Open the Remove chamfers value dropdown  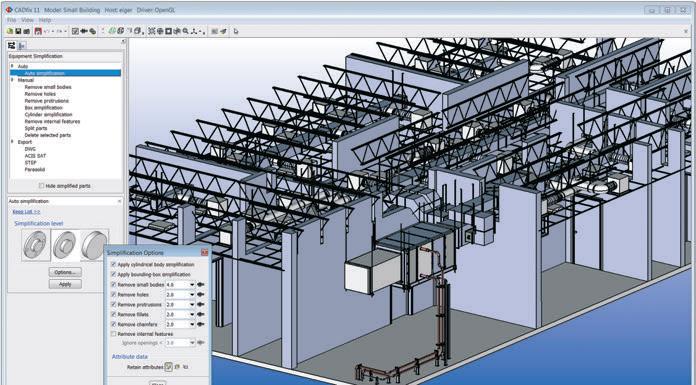click(x=192, y=324)
